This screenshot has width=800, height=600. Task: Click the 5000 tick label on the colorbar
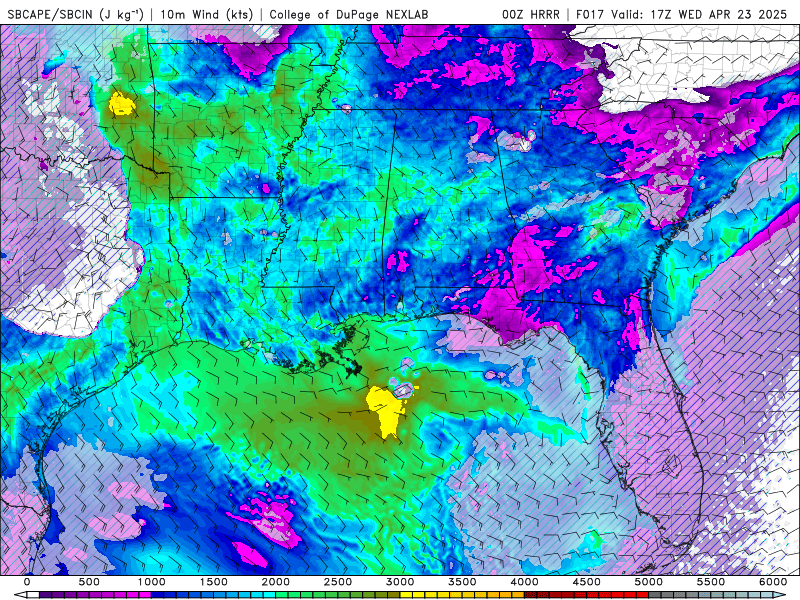coord(649,582)
